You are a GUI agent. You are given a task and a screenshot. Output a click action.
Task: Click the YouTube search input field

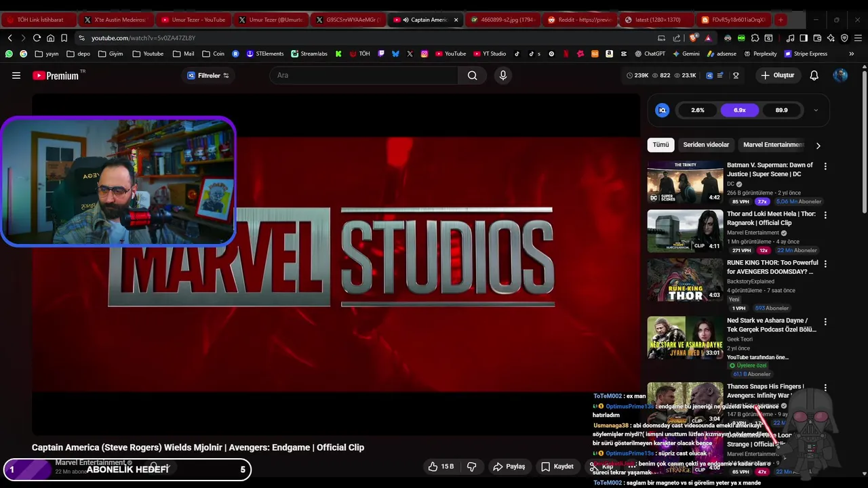pos(364,75)
